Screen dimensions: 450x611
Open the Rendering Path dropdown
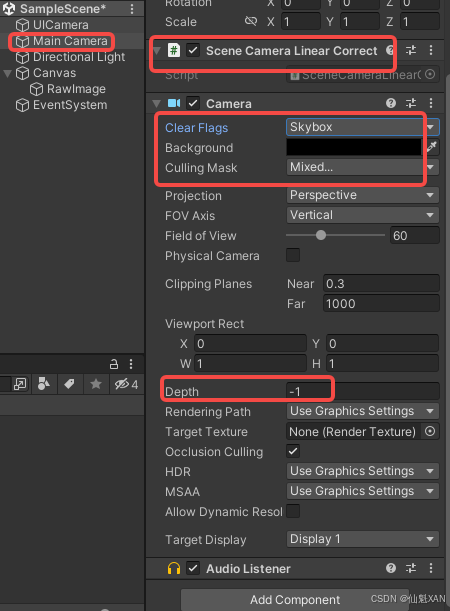[363, 411]
